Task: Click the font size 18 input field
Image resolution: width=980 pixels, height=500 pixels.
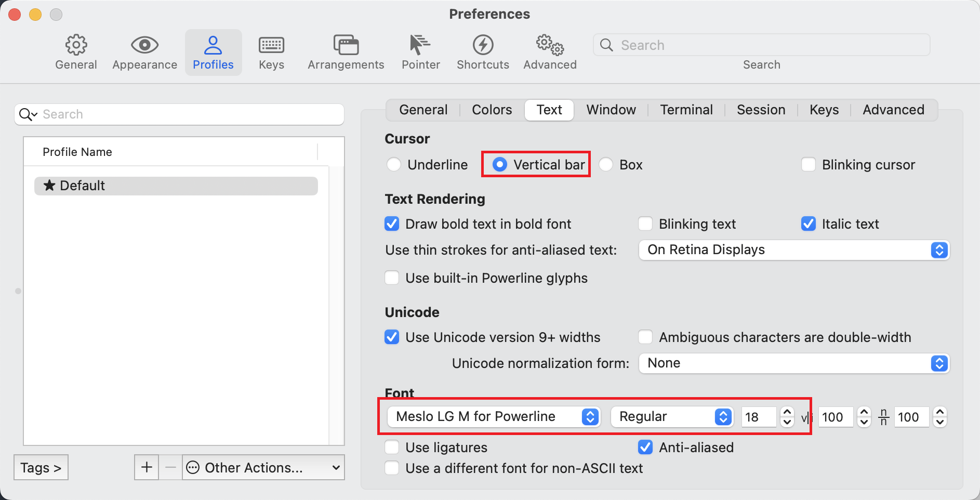Action: click(x=759, y=417)
